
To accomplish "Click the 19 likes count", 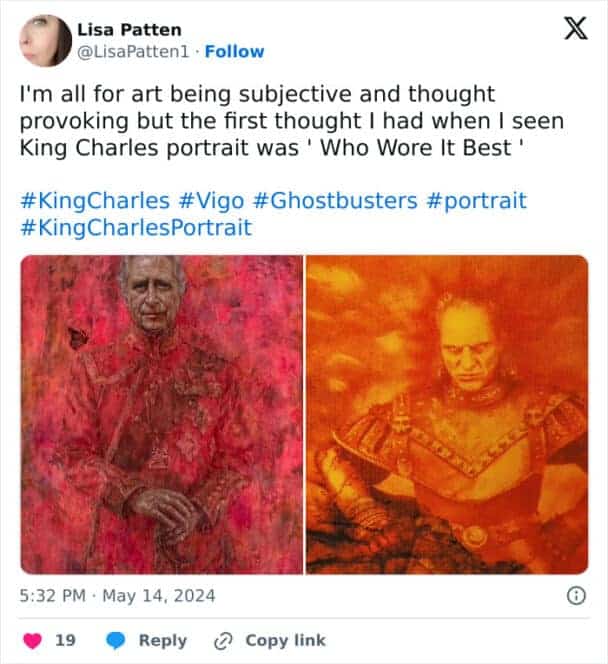I will (x=65, y=640).
